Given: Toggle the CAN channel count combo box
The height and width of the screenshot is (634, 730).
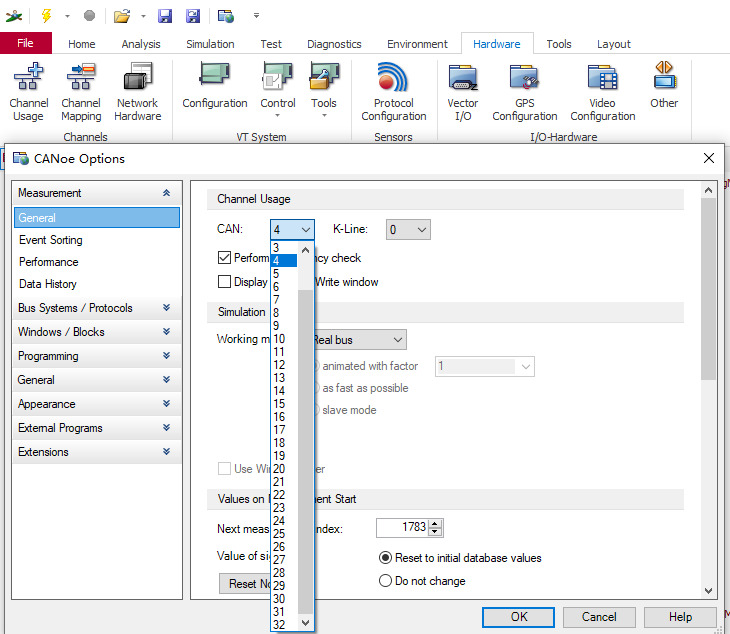Looking at the screenshot, I should pos(292,229).
